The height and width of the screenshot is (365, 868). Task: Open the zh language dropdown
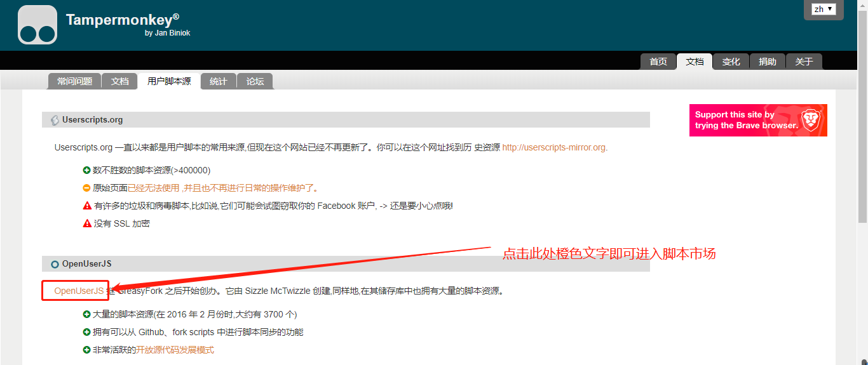coord(824,9)
